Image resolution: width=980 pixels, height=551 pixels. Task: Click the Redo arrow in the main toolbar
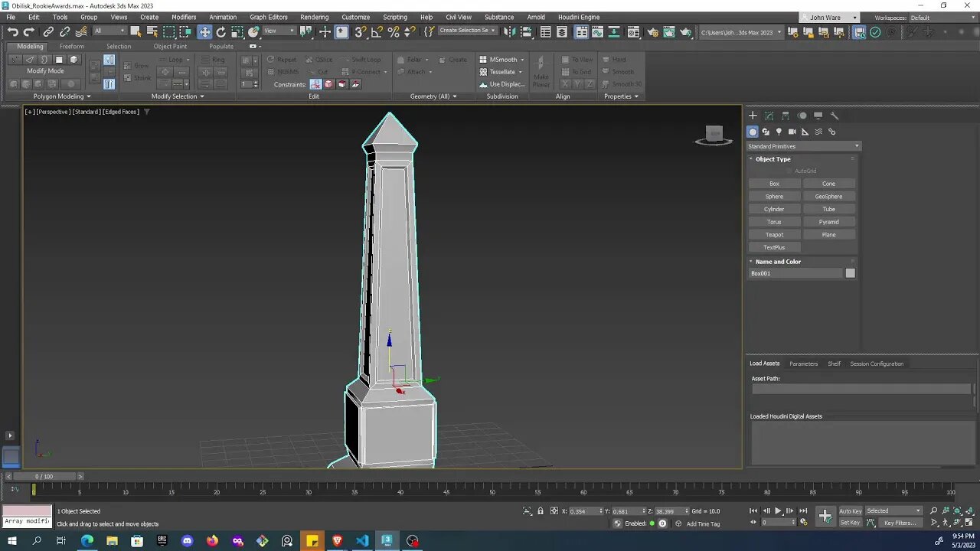pos(29,32)
